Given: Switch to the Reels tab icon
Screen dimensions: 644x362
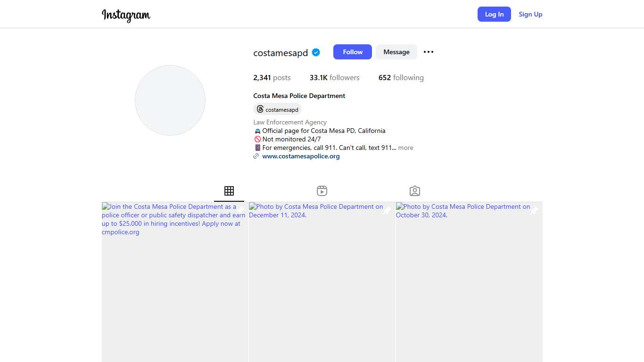Looking at the screenshot, I should [322, 191].
